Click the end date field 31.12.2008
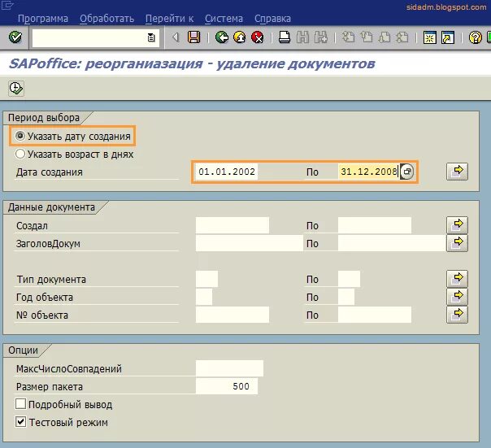This screenshot has width=491, height=448. pyautogui.click(x=368, y=172)
